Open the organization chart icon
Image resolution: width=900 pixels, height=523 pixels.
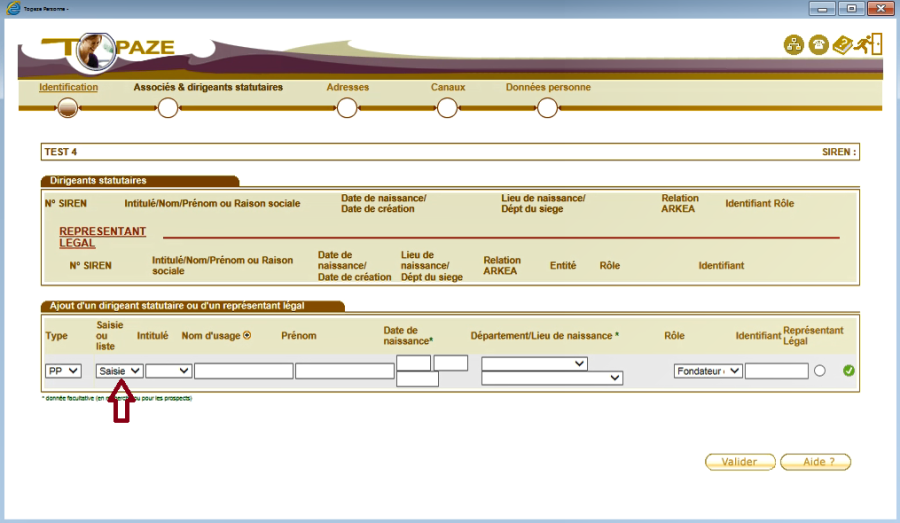pyautogui.click(x=793, y=46)
